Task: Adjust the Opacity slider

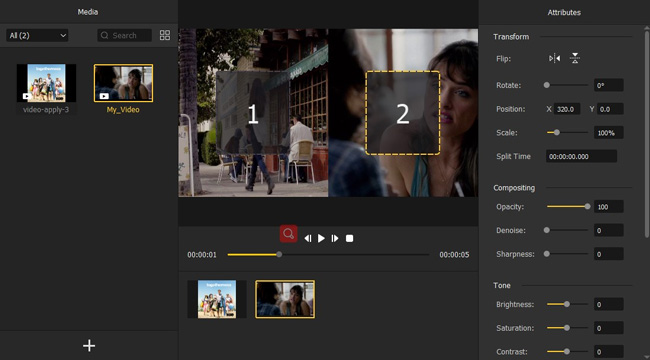Action: tap(567, 206)
